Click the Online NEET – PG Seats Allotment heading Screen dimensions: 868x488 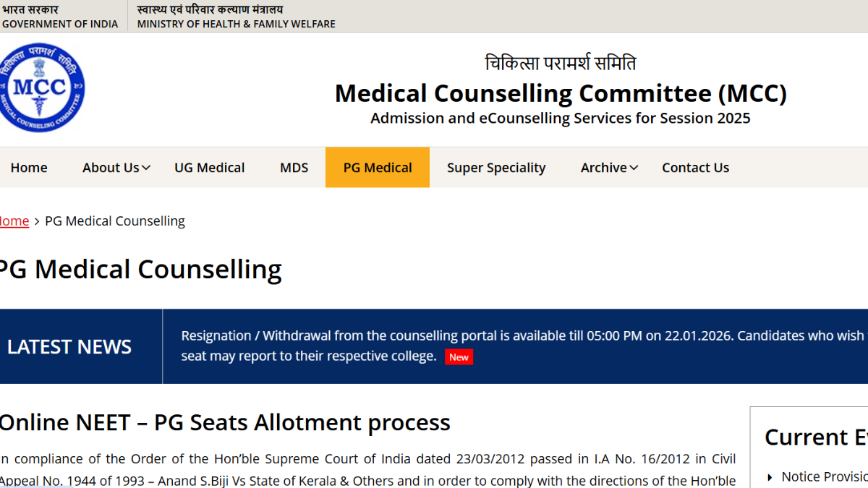224,422
